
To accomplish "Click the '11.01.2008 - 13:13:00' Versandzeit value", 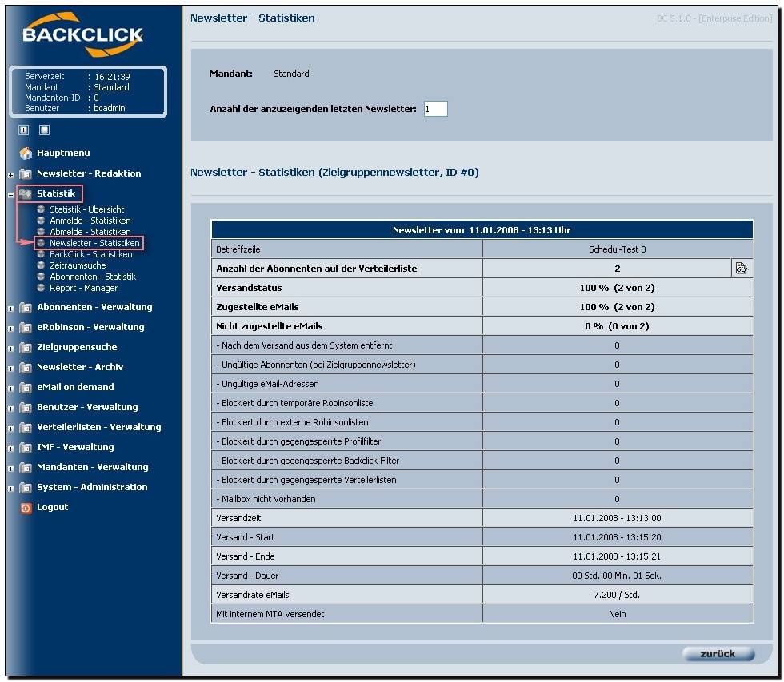I will click(617, 518).
